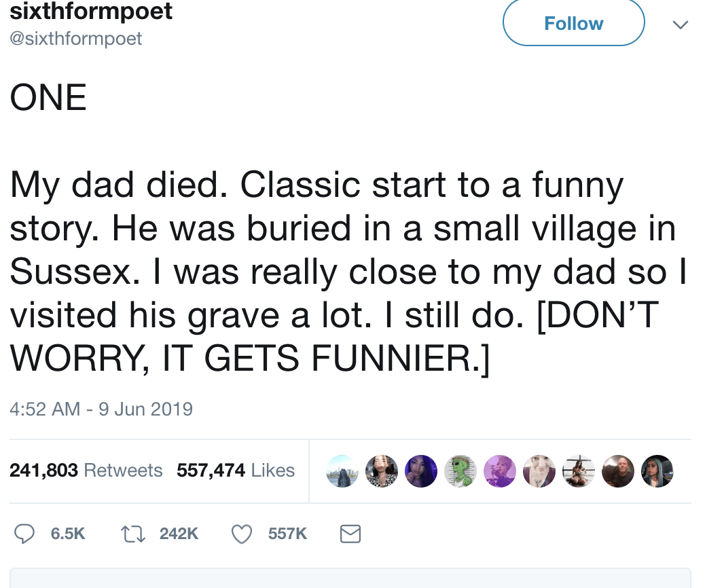Click the retweet arrows icon
The width and height of the screenshot is (705, 588).
133,534
